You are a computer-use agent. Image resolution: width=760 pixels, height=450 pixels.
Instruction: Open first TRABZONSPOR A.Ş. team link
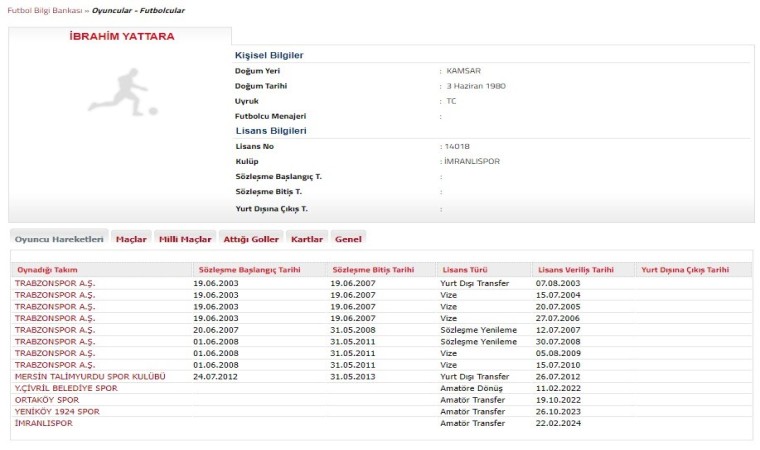(x=55, y=283)
